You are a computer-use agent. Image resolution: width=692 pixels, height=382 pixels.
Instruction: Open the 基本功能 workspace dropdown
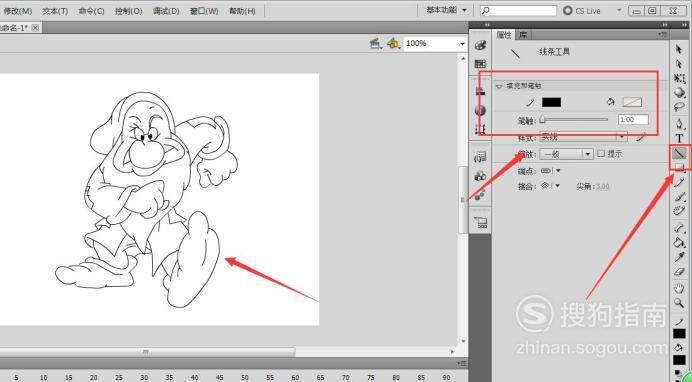(x=446, y=10)
